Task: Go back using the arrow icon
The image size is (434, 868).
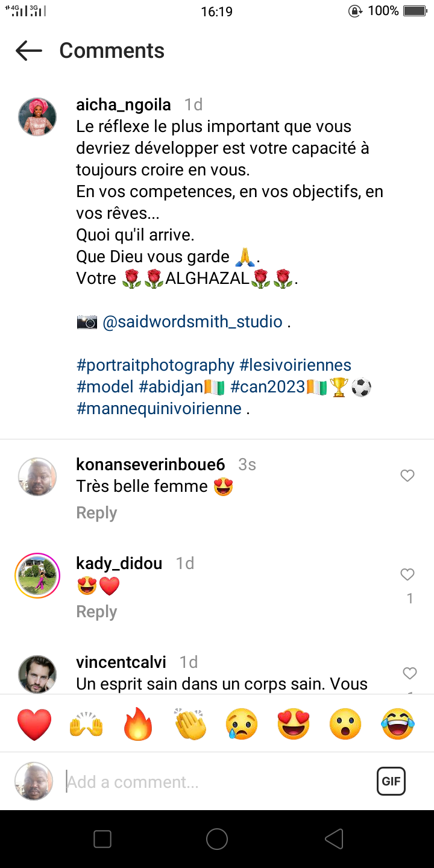Action: (x=29, y=51)
